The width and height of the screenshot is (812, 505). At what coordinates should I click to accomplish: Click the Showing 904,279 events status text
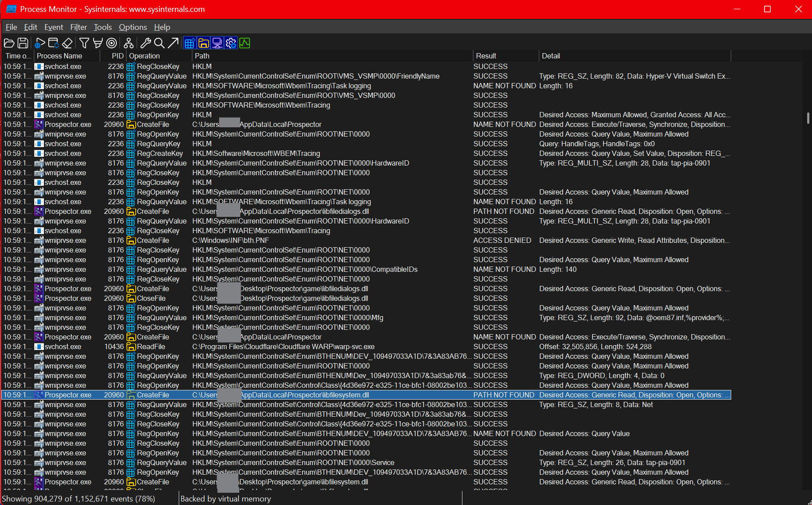pyautogui.click(x=79, y=499)
